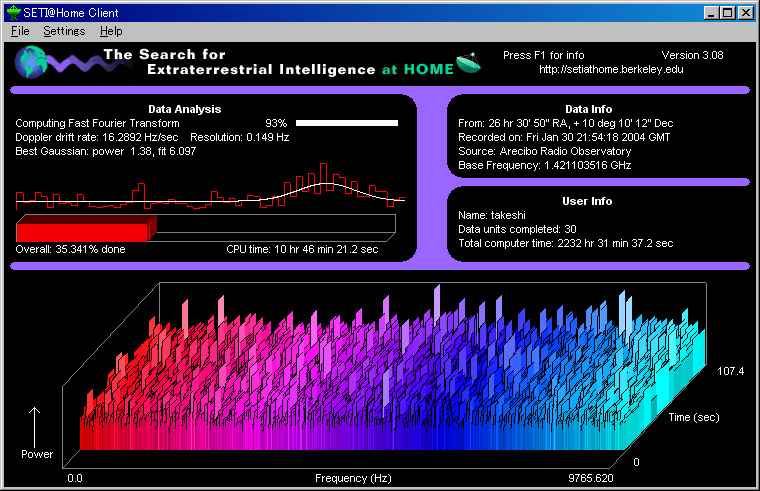Close the SETI@Home Client window
Viewport: 760px width, 491px height.
coord(746,13)
